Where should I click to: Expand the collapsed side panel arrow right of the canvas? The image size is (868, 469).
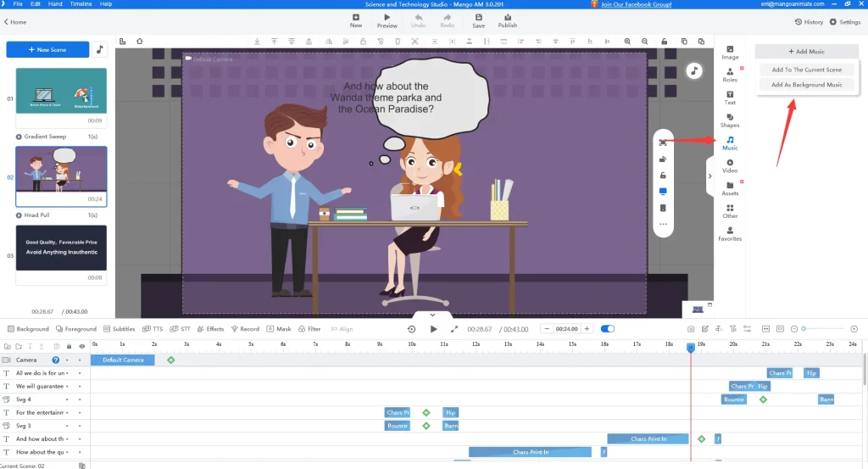point(709,176)
